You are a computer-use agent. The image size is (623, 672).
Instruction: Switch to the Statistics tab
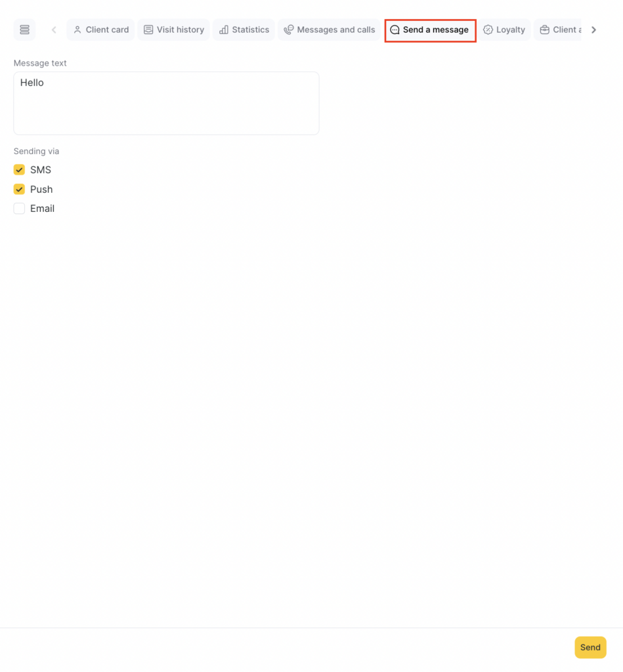click(x=244, y=30)
